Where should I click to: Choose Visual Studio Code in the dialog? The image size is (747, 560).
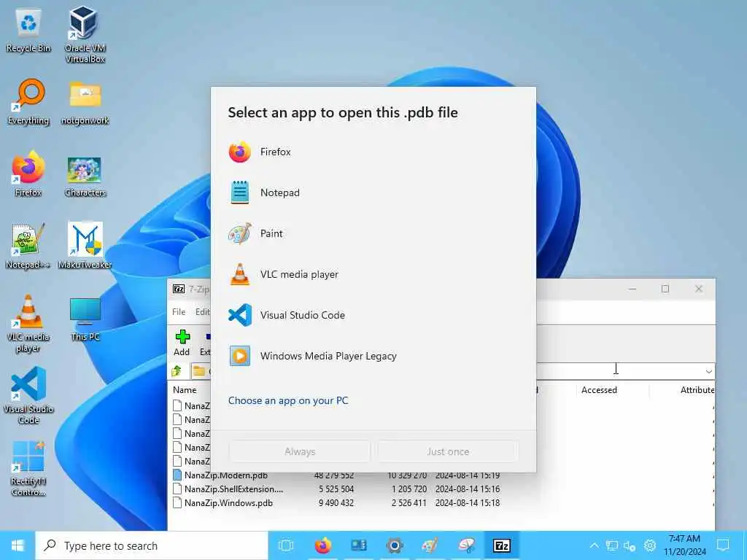click(373, 315)
